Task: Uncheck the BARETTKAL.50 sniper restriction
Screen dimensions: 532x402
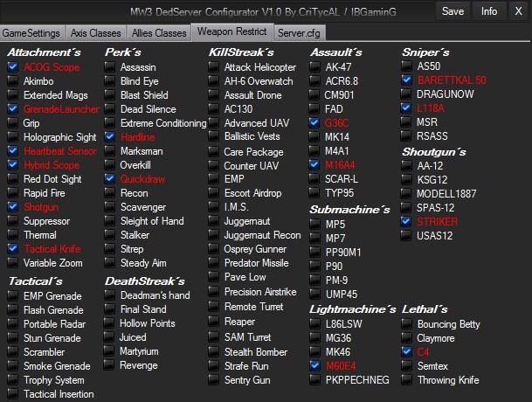Action: point(406,80)
